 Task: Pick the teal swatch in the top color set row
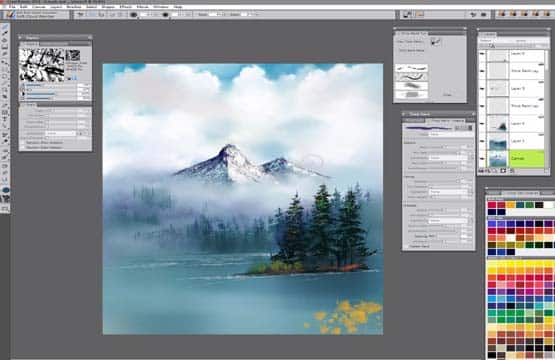520,205
